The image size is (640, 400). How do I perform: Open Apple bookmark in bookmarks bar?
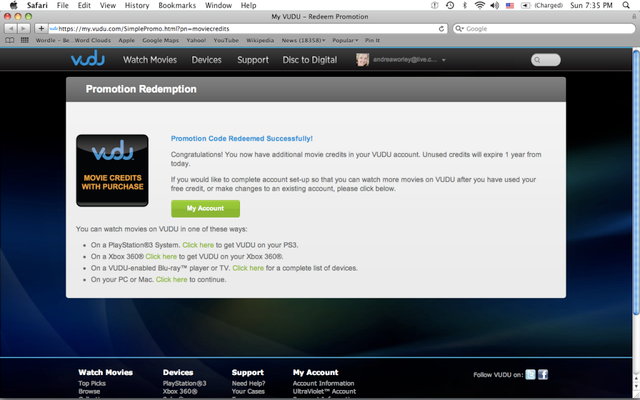click(x=127, y=40)
